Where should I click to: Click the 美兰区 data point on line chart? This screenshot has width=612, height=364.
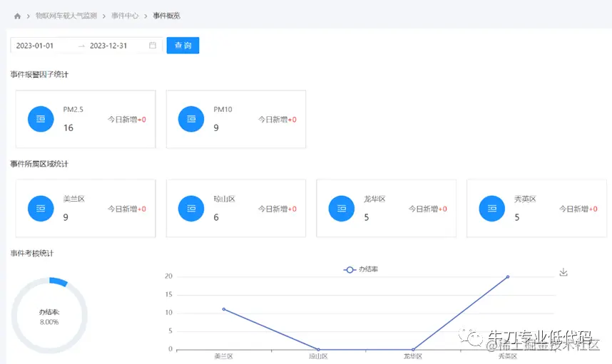coord(224,309)
